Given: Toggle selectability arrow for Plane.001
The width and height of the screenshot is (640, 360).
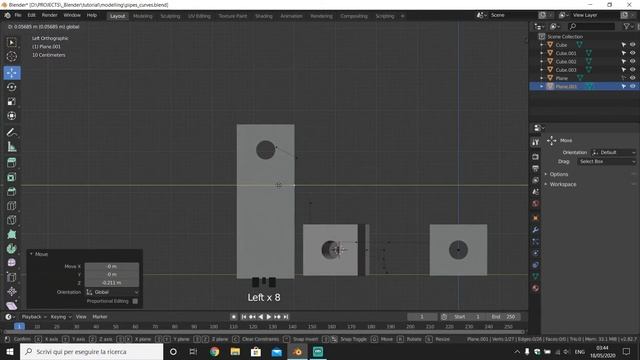Looking at the screenshot, I should tap(624, 86).
